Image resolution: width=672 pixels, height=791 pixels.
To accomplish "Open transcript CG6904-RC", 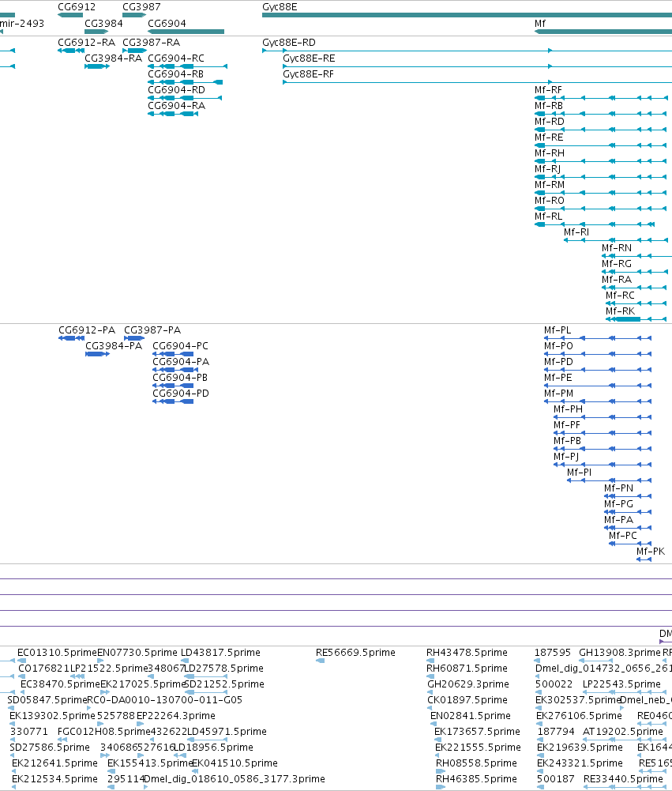I will coord(176,58).
